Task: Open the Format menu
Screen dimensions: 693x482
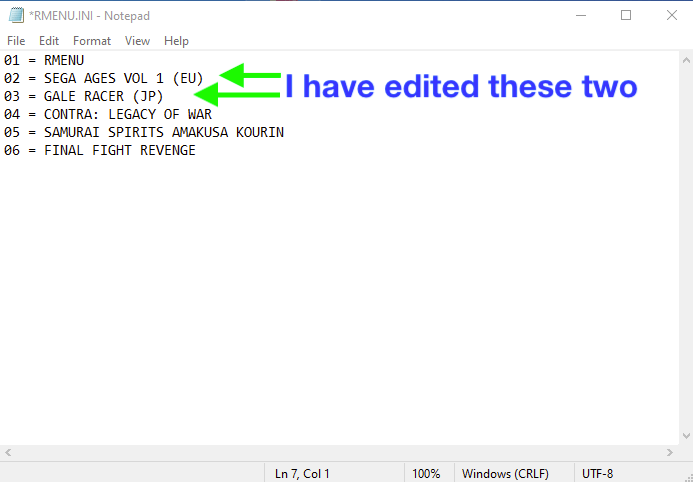Action: [92, 41]
